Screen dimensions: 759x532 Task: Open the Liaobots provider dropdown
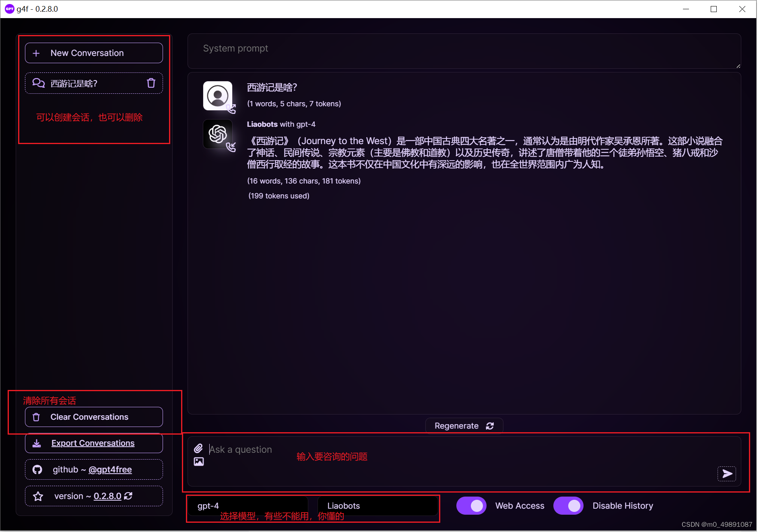(x=377, y=505)
